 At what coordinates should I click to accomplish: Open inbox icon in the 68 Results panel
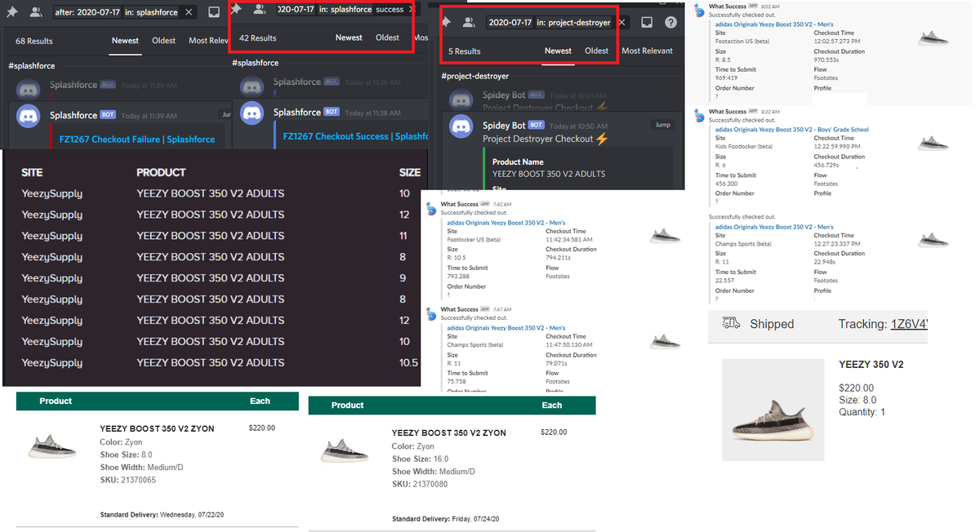214,12
